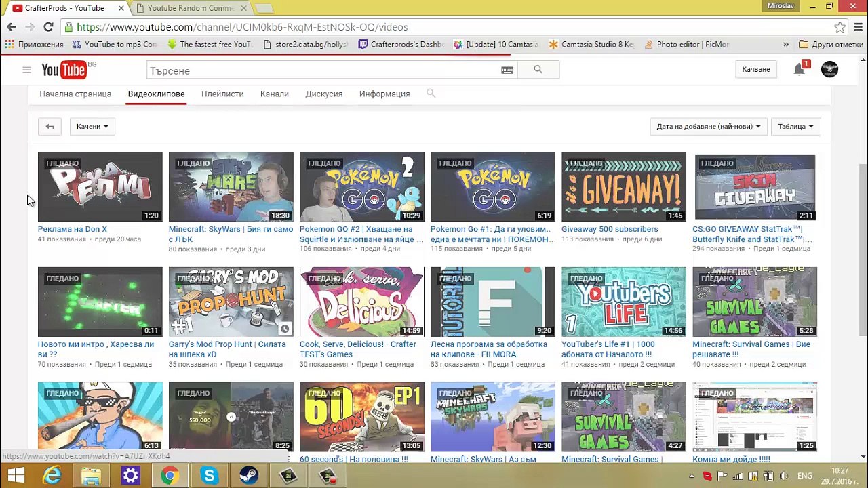
Task: Click the Cook, Serve, Delicious thumbnail
Action: point(362,302)
